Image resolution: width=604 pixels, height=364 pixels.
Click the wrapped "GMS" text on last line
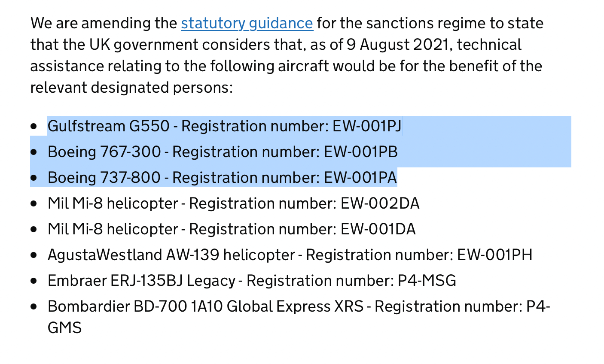(x=64, y=328)
